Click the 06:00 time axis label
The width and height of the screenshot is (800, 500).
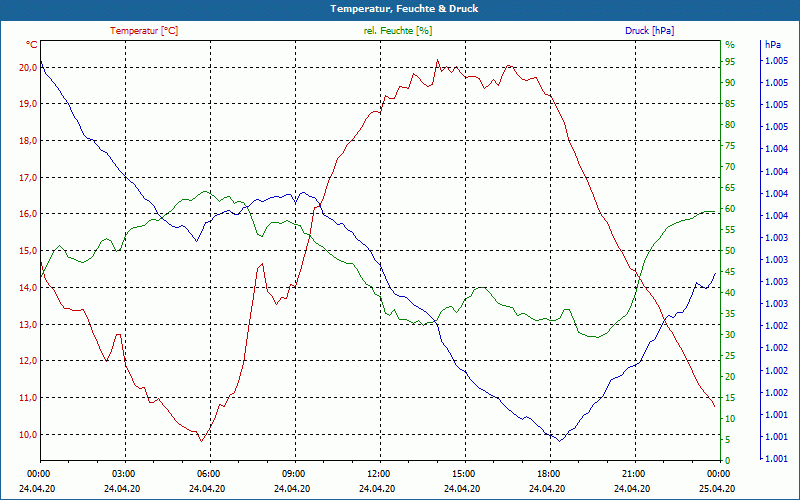(208, 473)
